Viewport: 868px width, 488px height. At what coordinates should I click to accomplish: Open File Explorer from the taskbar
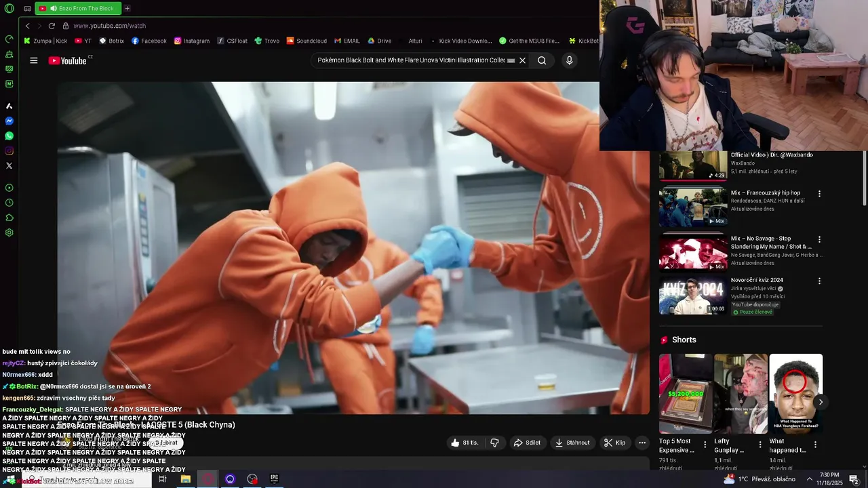(185, 479)
